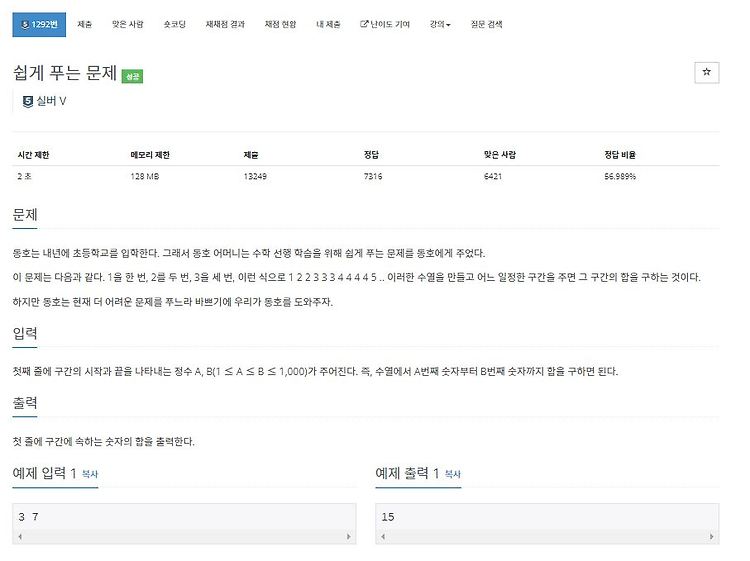
Task: Click the green 성공 badge beside the title
Action: pos(132,77)
